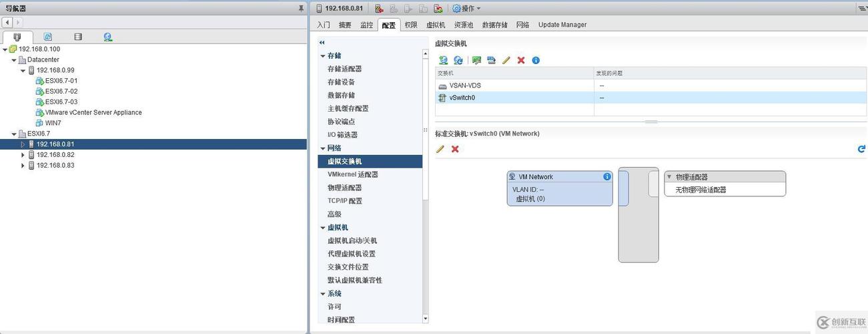Open 主机缓存配置 settings
Viewport: 868px width, 334px height.
(348, 108)
